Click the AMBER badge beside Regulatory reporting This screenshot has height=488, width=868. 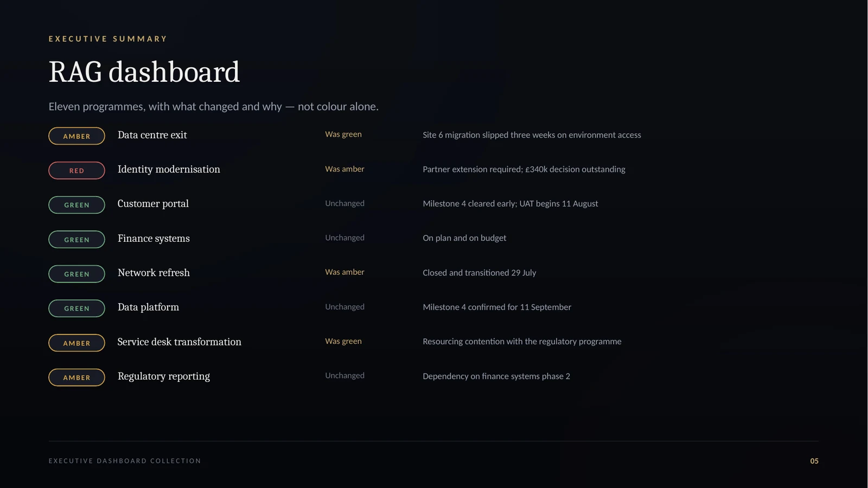(x=76, y=377)
